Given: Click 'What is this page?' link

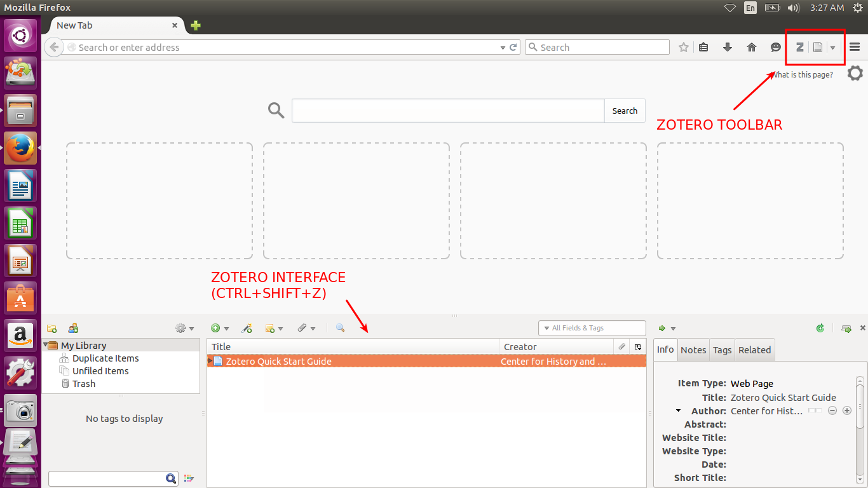Looking at the screenshot, I should (x=803, y=75).
